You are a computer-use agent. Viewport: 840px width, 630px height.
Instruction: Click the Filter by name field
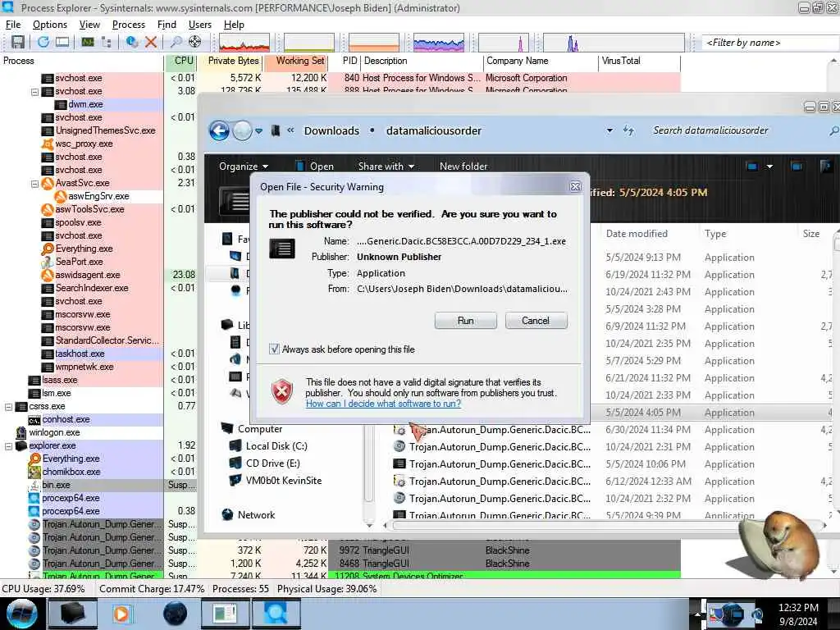point(770,43)
